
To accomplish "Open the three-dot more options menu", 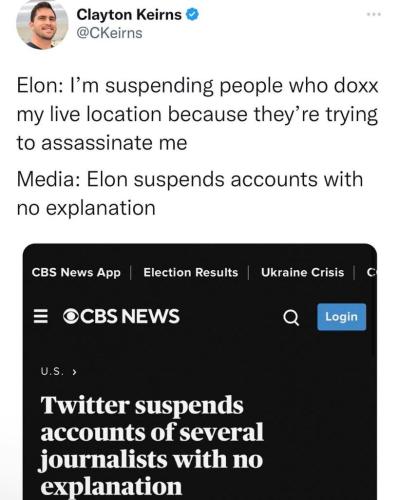I will 374,14.
